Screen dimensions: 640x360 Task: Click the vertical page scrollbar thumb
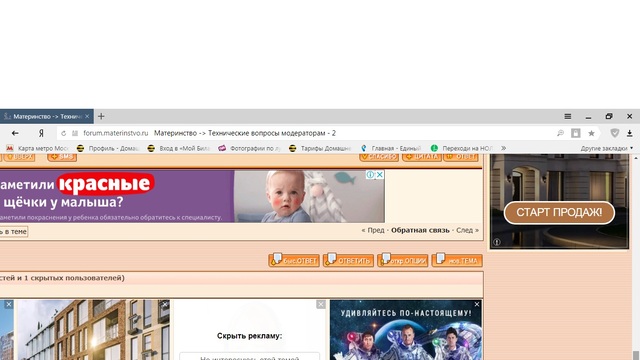tap(636, 355)
